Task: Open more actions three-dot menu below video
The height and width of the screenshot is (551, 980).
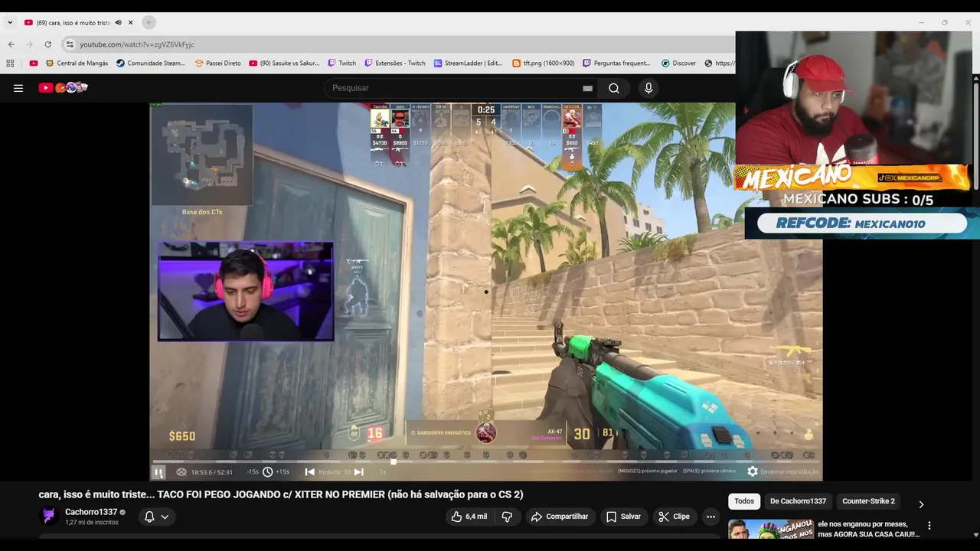Action: [710, 517]
